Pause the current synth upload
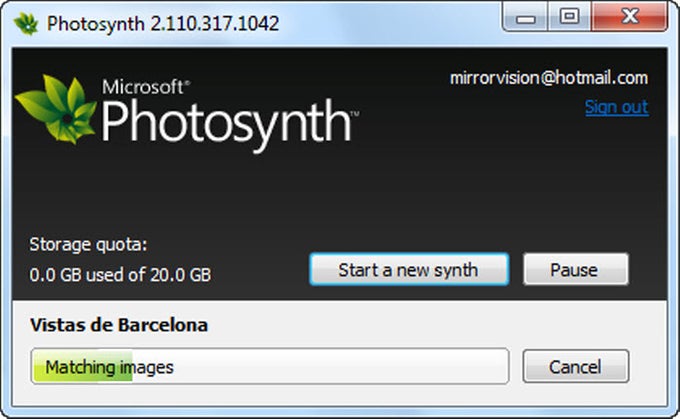The image size is (680, 419). pyautogui.click(x=575, y=270)
